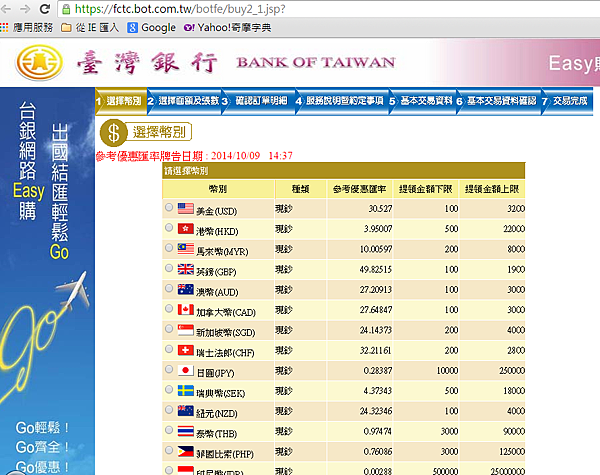
Task: Click the USD rate value 30.527
Action: click(x=380, y=209)
